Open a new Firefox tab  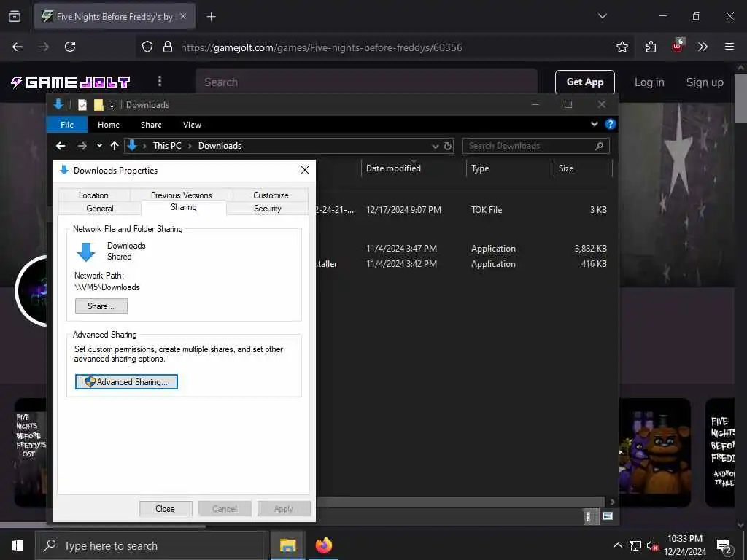click(211, 17)
